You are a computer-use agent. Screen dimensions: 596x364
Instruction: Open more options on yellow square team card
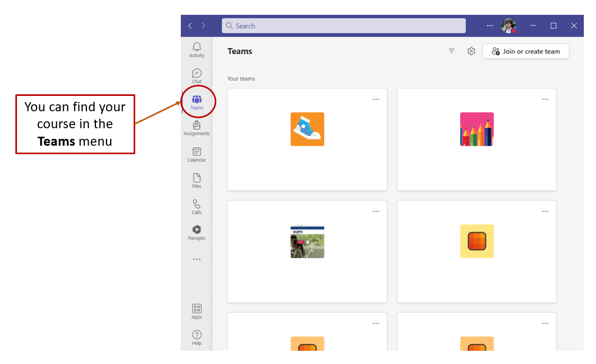point(546,211)
